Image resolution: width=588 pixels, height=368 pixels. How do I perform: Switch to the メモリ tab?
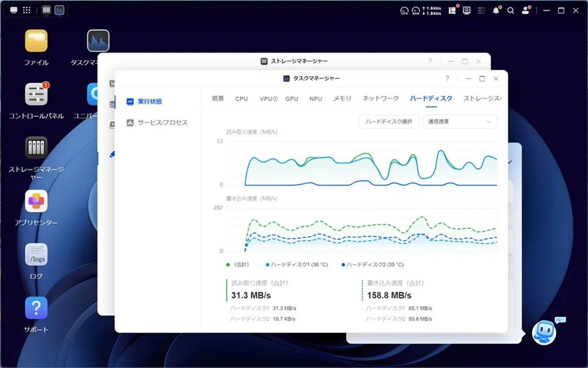pos(342,98)
